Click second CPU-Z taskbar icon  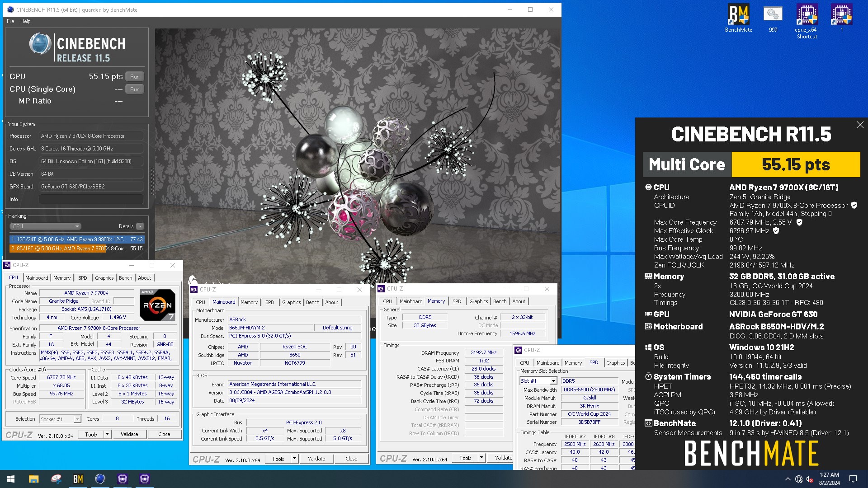coord(144,479)
